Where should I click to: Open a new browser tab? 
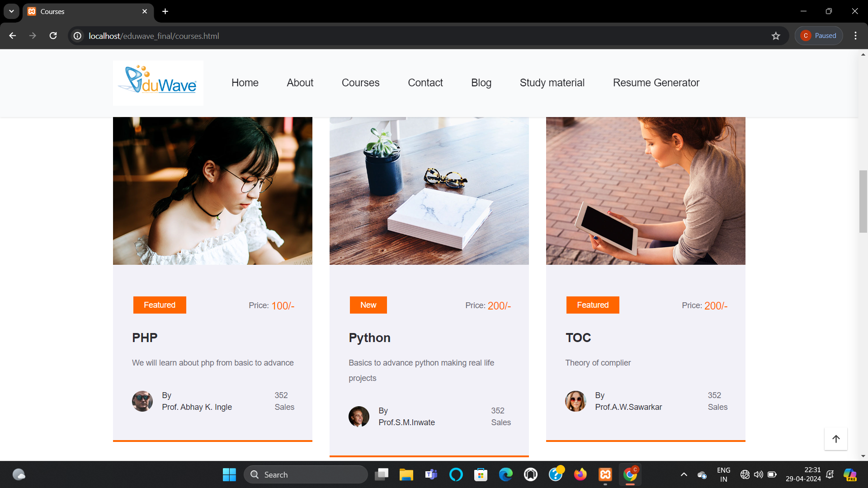coord(165,11)
